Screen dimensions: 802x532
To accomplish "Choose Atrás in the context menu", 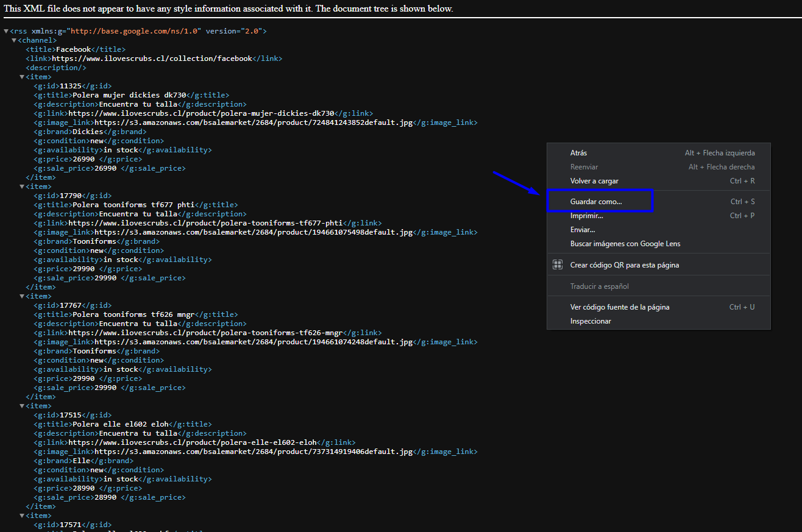I will click(x=659, y=153).
